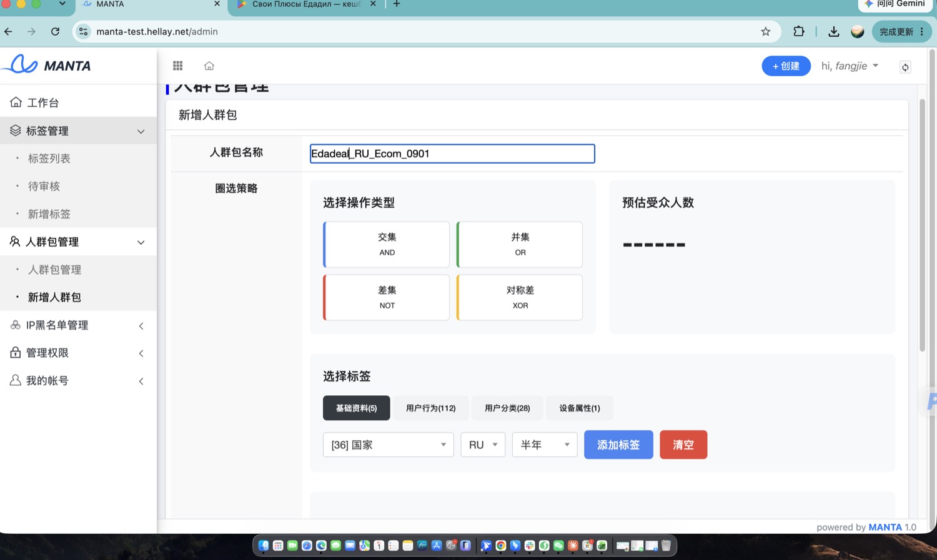Choose the 并集 OR operation card

coord(520,244)
